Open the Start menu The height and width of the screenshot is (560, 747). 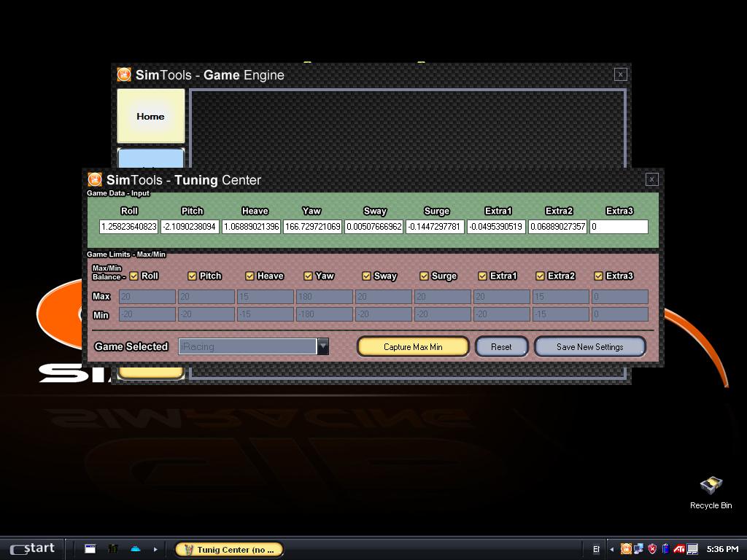click(33, 549)
